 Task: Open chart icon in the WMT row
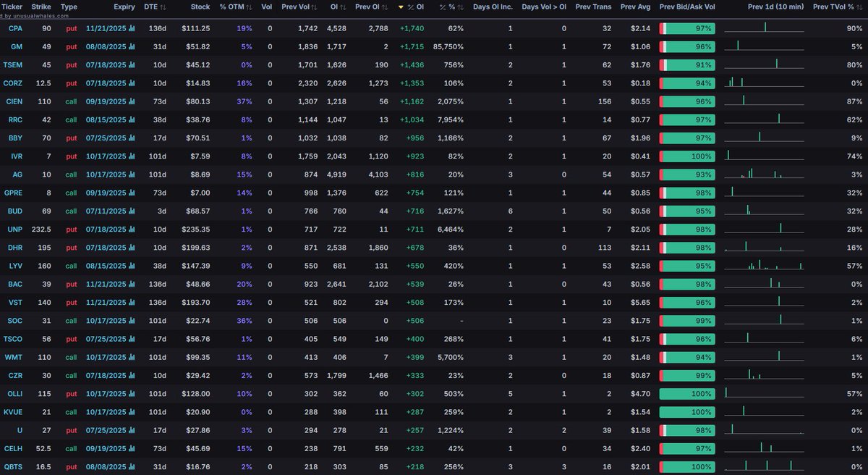click(132, 357)
